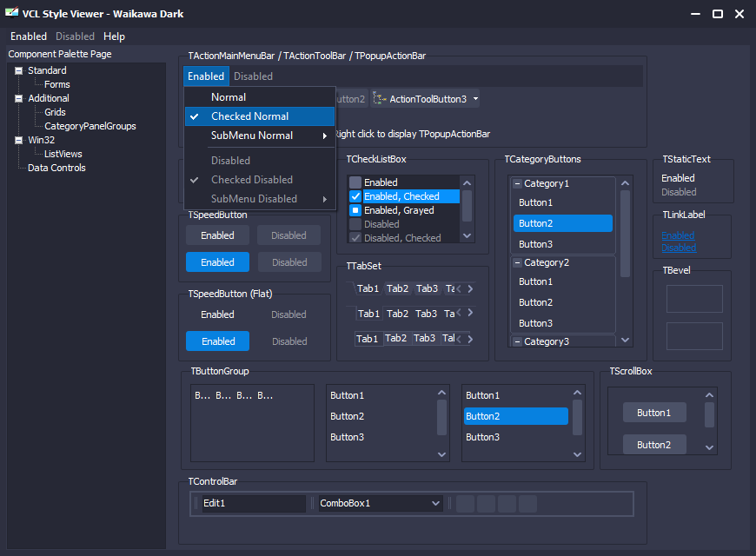Collapse Category2 in TCategoryButtons
756x556 pixels.
pos(517,263)
